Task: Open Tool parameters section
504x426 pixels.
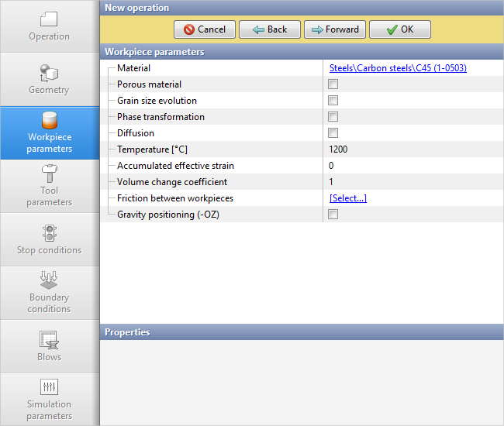Action: click(x=49, y=186)
